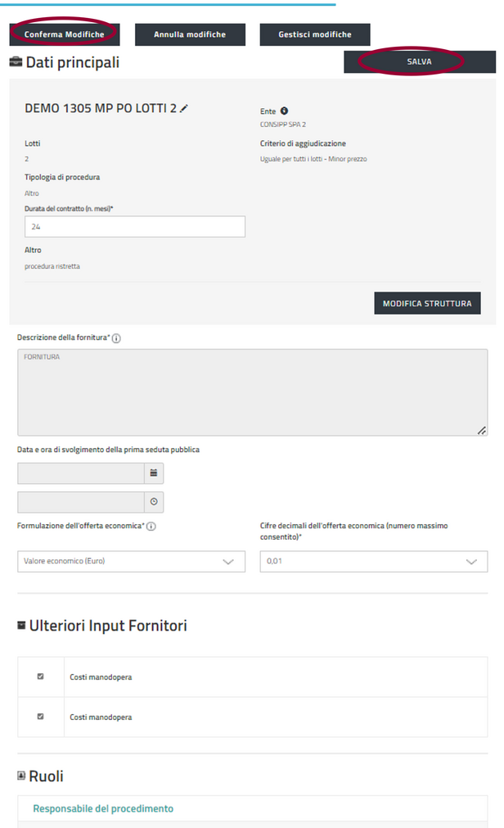Uncheck the second Costi manodopera checkbox
The width and height of the screenshot is (504, 828).
tap(39, 717)
